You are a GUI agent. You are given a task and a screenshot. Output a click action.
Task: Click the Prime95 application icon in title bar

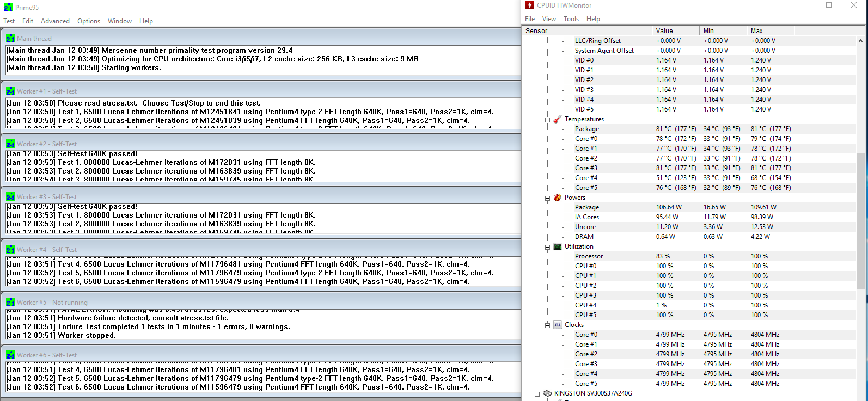coord(8,8)
